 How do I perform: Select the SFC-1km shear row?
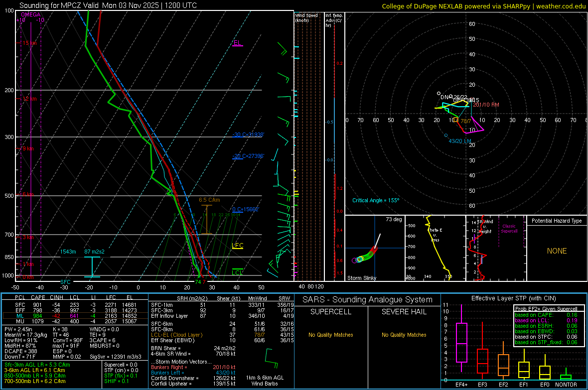221,305
